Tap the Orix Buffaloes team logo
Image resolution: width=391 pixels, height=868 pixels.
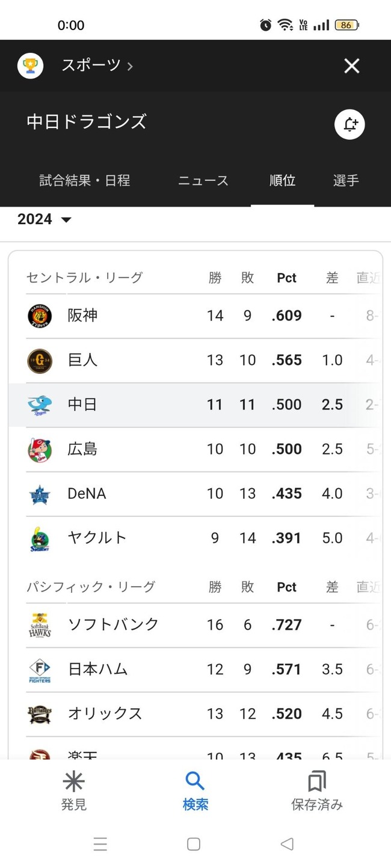point(40,714)
